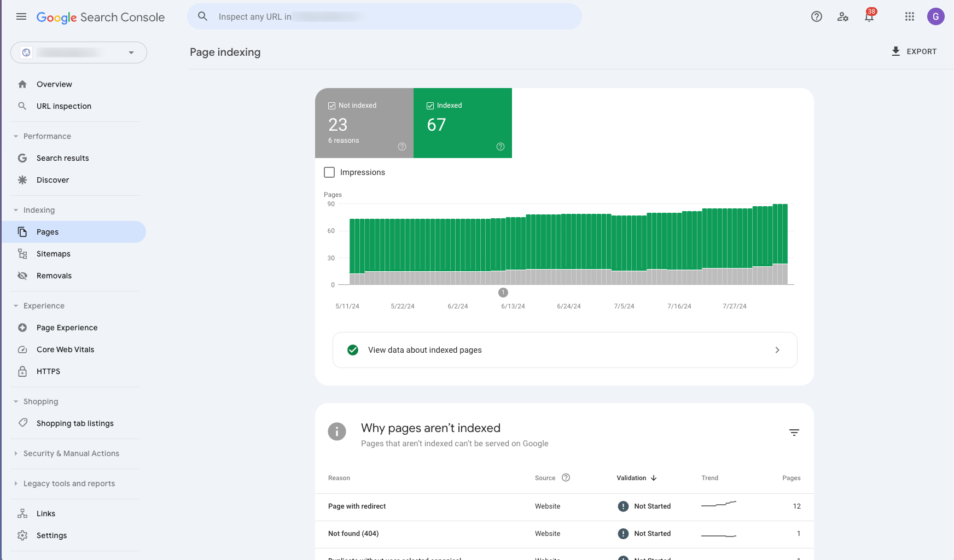Click the filter rows icon
This screenshot has height=560, width=954.
[x=794, y=433]
